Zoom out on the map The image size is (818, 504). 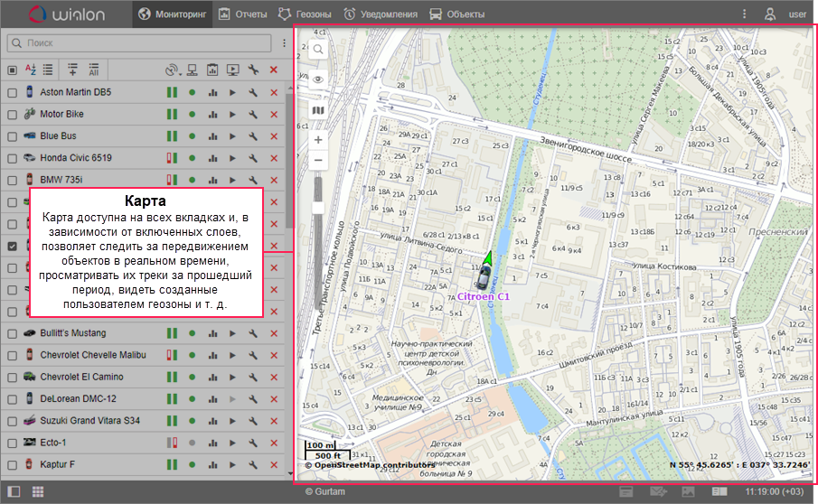tap(318, 161)
